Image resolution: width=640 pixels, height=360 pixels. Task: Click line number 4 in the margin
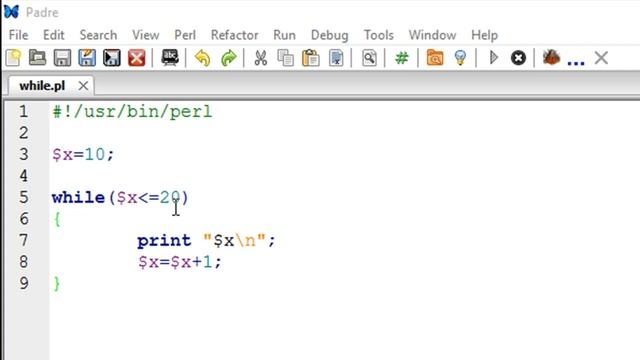[x=24, y=176]
